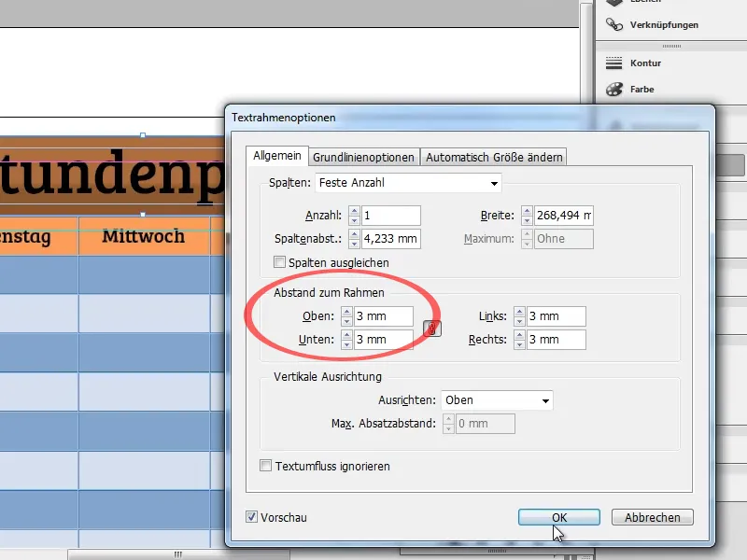Click the horizontal scrollbar of the document
This screenshot has width=747, height=560.
pos(177,554)
